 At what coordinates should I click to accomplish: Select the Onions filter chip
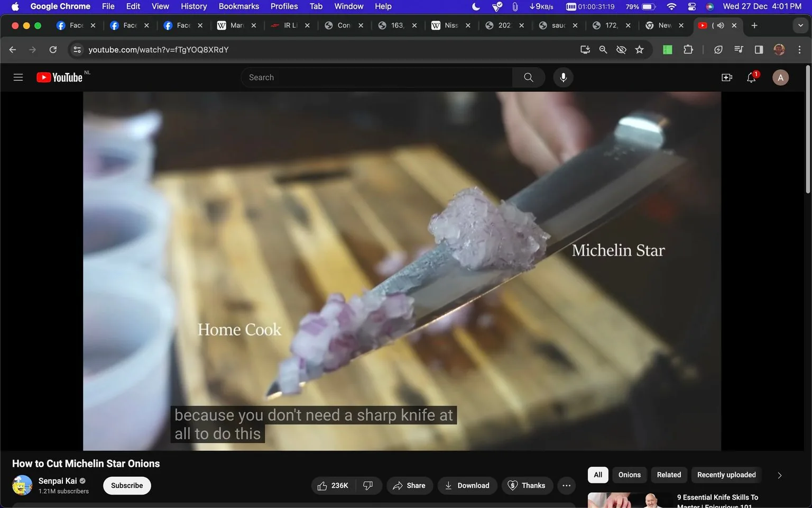(629, 475)
